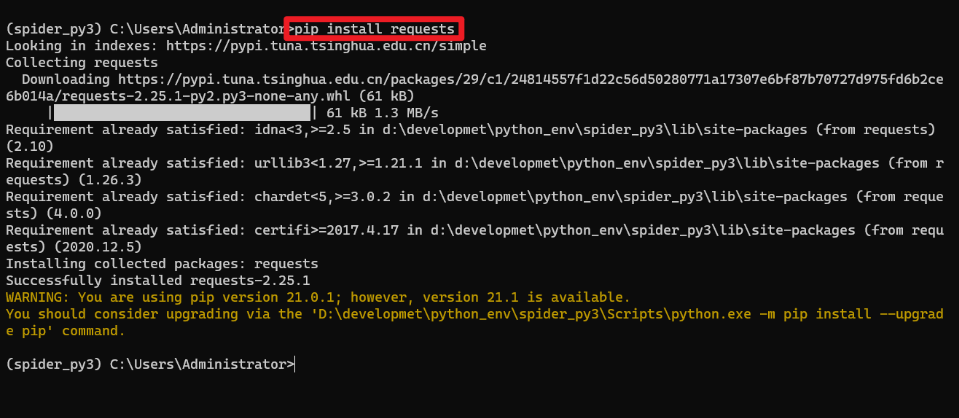Place the cursor at the bottom command prompt
Screen dimensions: 959x418
click(x=295, y=364)
